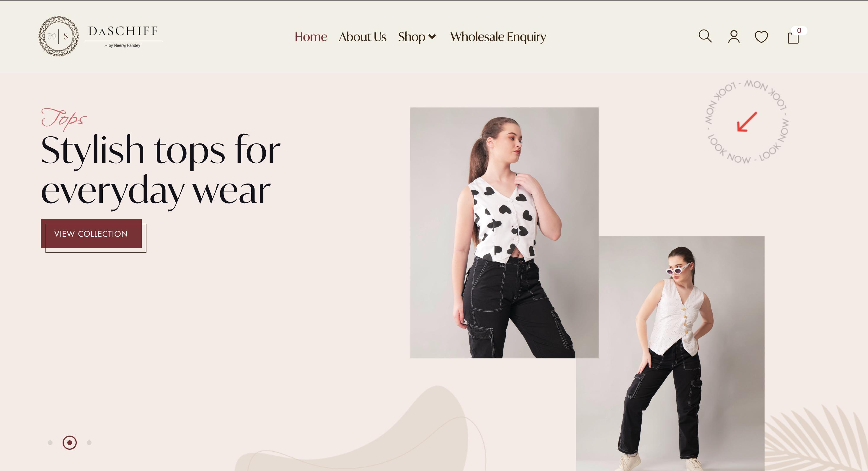Open the Wholesale Enquiry link

tap(498, 36)
